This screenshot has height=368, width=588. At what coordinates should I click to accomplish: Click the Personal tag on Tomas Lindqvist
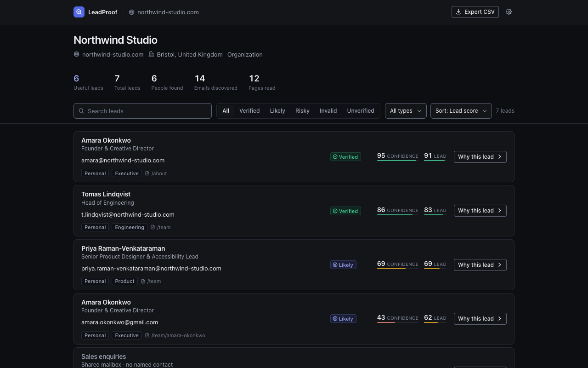(95, 227)
